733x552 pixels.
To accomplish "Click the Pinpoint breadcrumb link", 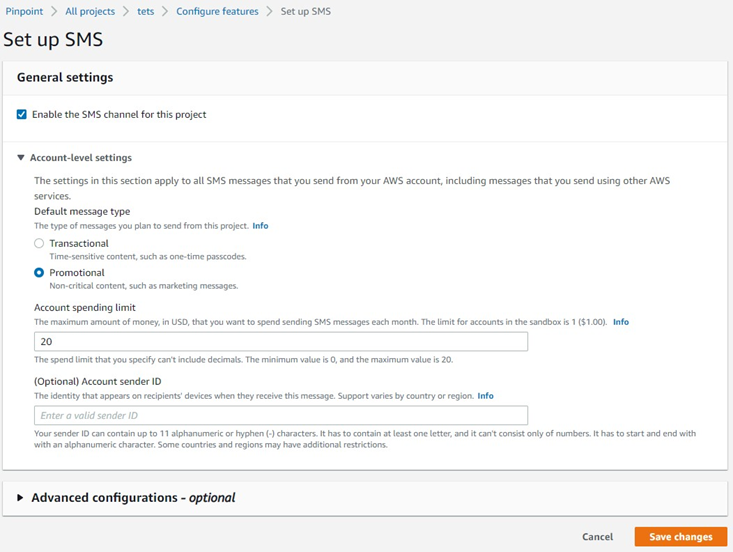I will point(24,12).
